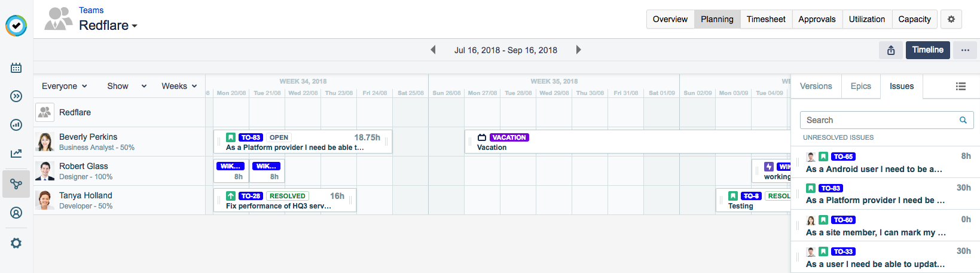
Task: Select the Epics tab in the side panel
Action: 860,86
